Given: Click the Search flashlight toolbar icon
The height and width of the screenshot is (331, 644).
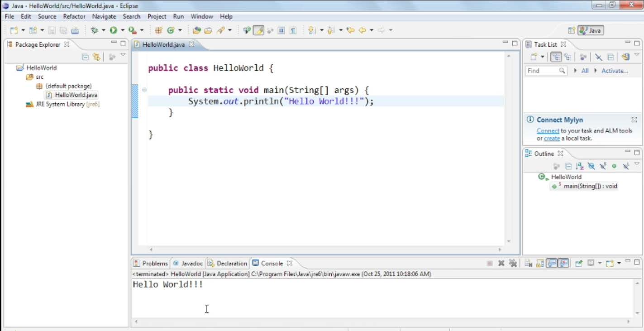Looking at the screenshot, I should click(220, 30).
